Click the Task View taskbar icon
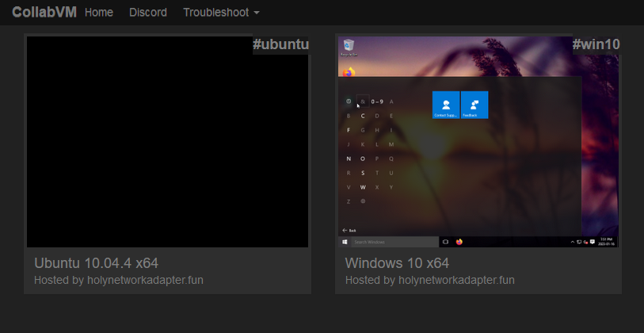The height and width of the screenshot is (333, 644). pos(446,242)
